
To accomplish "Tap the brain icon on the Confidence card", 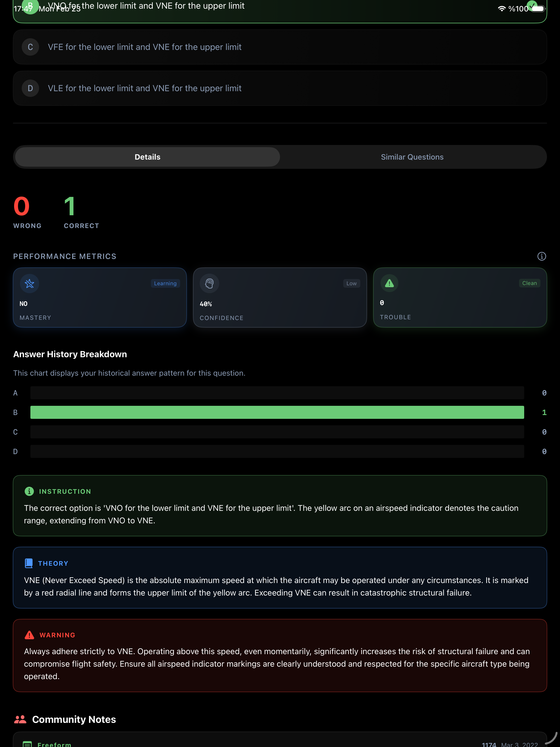I will 209,283.
